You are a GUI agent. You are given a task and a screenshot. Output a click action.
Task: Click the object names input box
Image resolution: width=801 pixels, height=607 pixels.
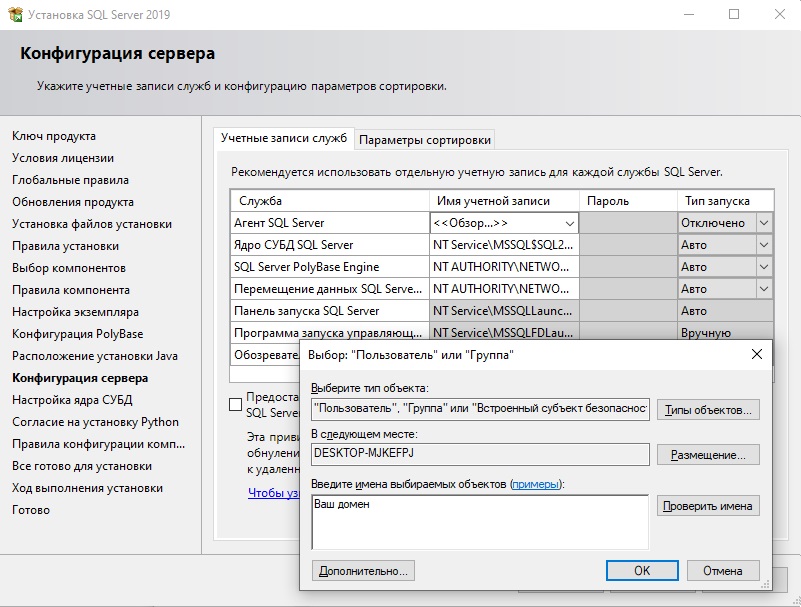click(480, 522)
